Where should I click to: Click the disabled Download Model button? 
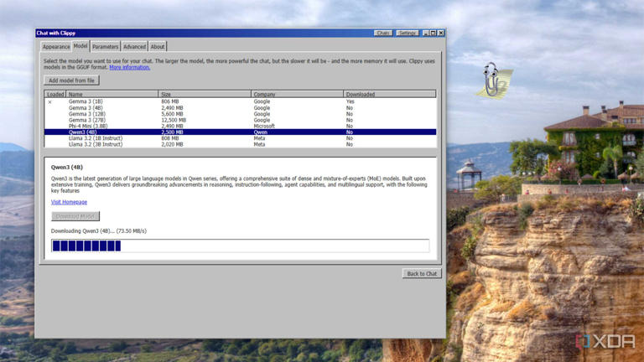(x=75, y=216)
